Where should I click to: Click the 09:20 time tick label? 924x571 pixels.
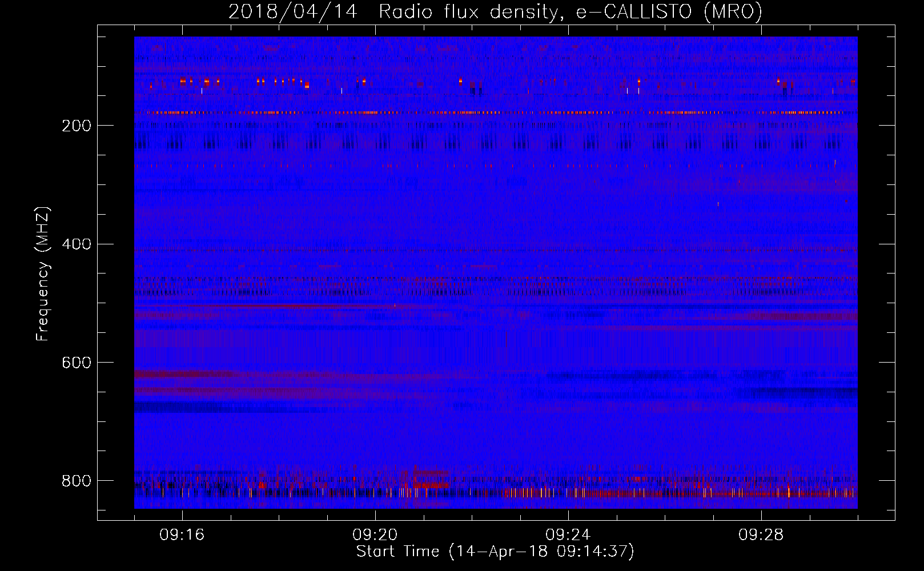pos(375,535)
